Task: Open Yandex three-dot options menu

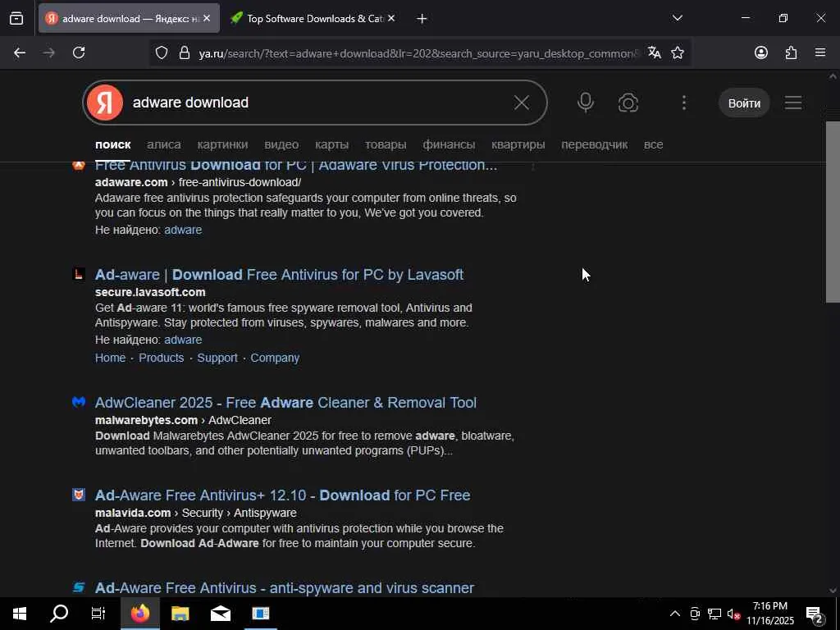Action: pyautogui.click(x=683, y=103)
